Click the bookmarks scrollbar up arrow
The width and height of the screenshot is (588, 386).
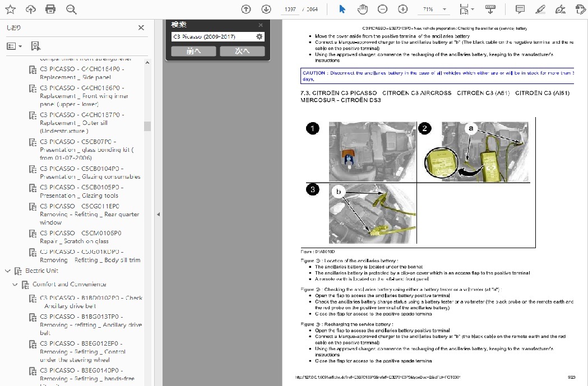tap(147, 62)
